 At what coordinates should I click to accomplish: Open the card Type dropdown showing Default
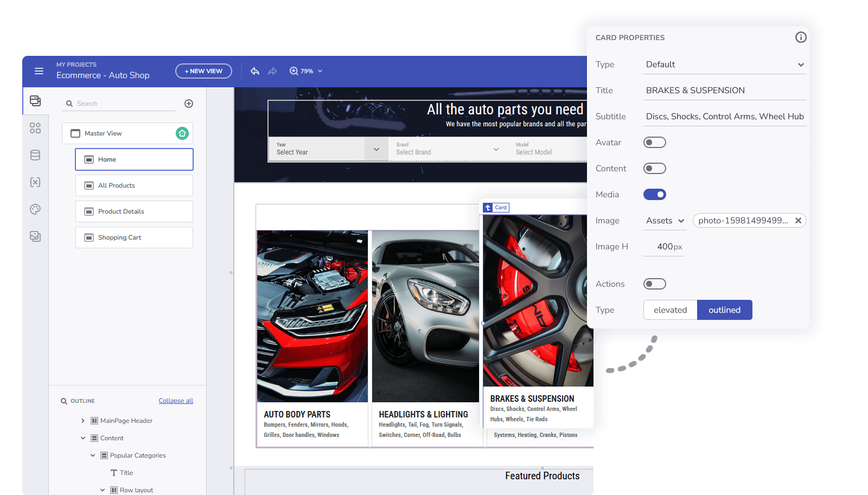(725, 64)
